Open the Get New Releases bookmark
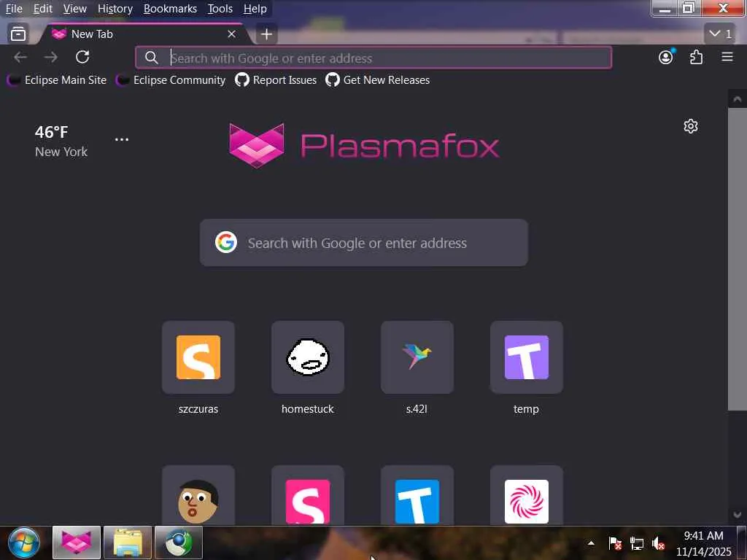747x560 pixels. tap(378, 80)
